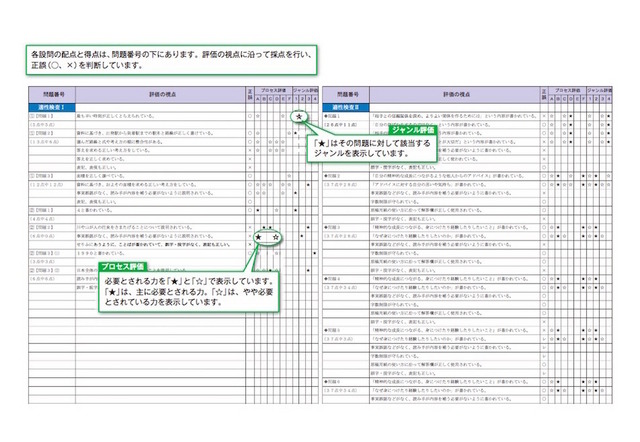The width and height of the screenshot is (640, 442).
Task: Click ジャンル評価 column header in left table
Action: [x=305, y=91]
